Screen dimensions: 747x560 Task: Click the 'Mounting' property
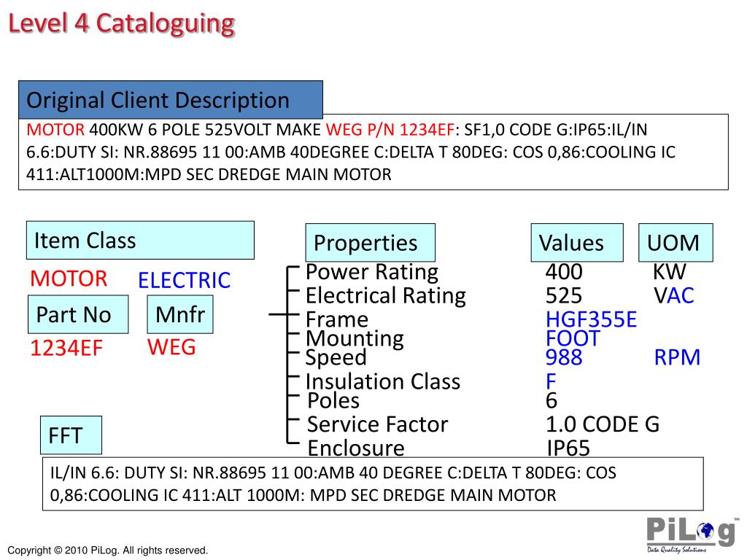[x=355, y=338]
